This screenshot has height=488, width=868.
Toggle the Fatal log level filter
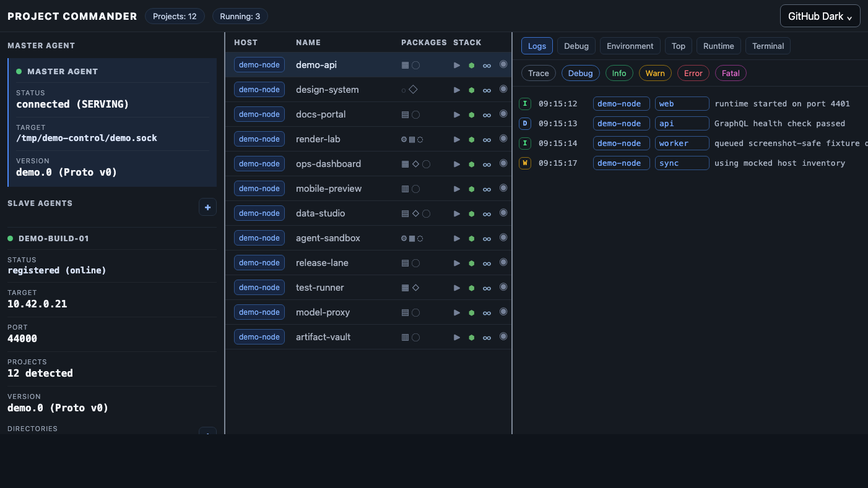(x=731, y=73)
